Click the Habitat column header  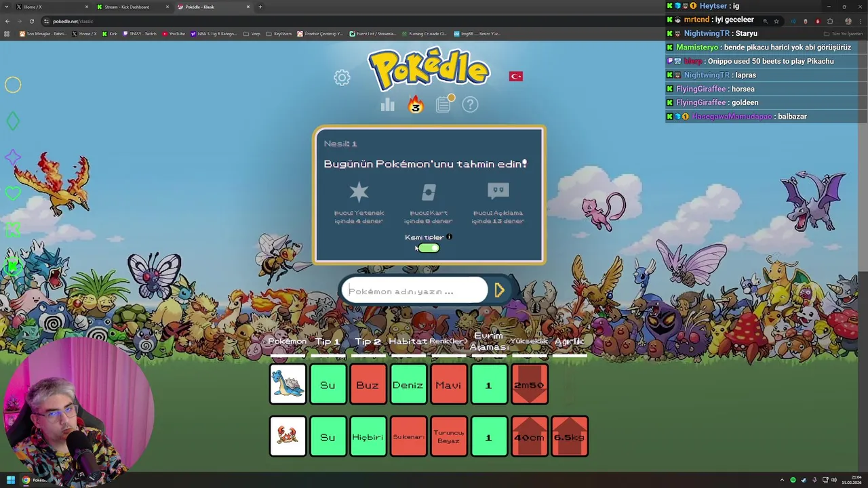(408, 341)
